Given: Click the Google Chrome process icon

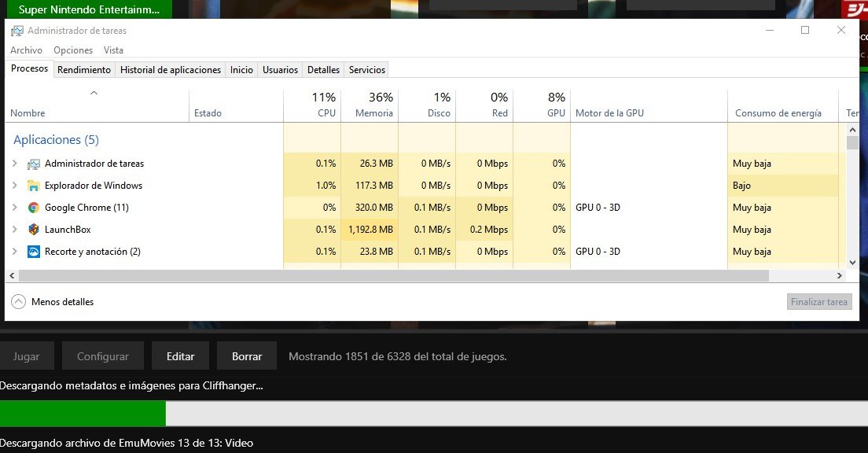Looking at the screenshot, I should 34,208.
